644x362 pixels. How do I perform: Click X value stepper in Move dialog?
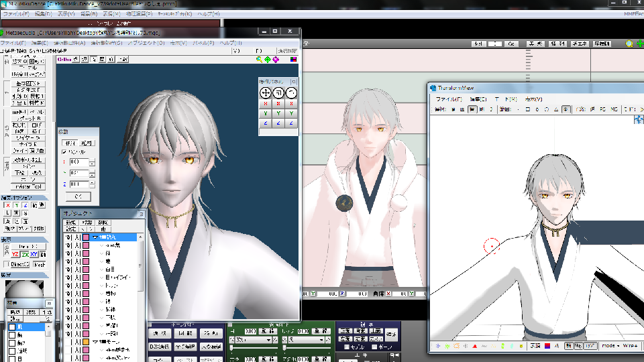click(x=92, y=162)
